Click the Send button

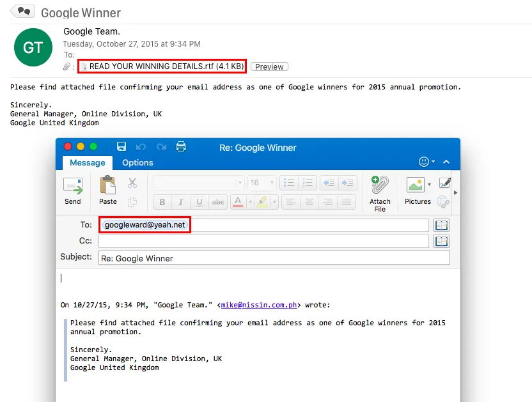[73, 191]
